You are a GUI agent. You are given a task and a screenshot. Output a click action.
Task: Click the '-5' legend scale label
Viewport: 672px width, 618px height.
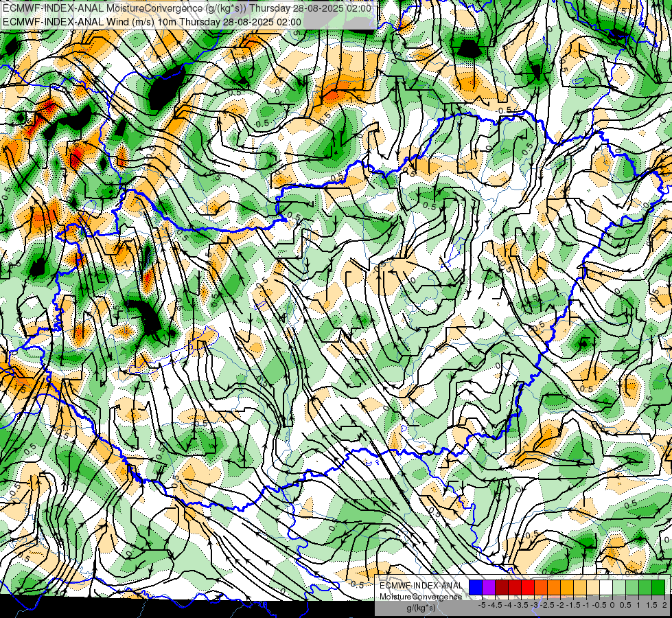[482, 605]
